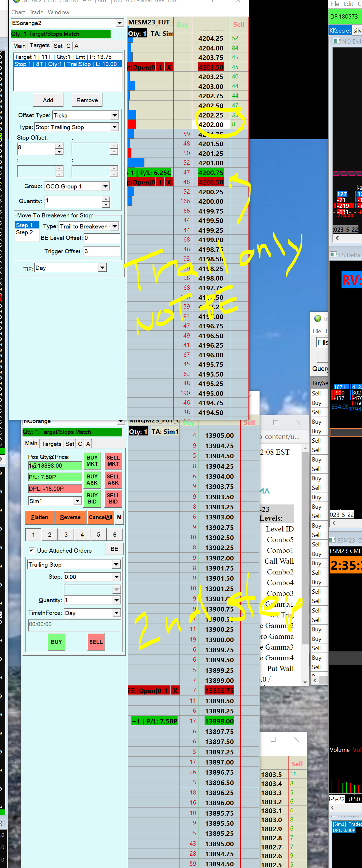Image resolution: width=362 pixels, height=868 pixels.
Task: Click left scroll arrow under ES Delta chart
Action: click(x=334, y=523)
